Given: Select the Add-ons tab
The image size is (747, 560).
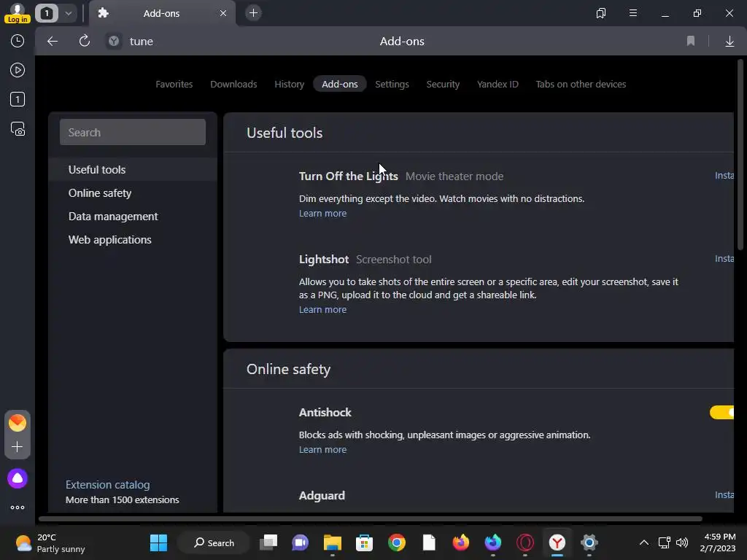Looking at the screenshot, I should click(x=340, y=84).
